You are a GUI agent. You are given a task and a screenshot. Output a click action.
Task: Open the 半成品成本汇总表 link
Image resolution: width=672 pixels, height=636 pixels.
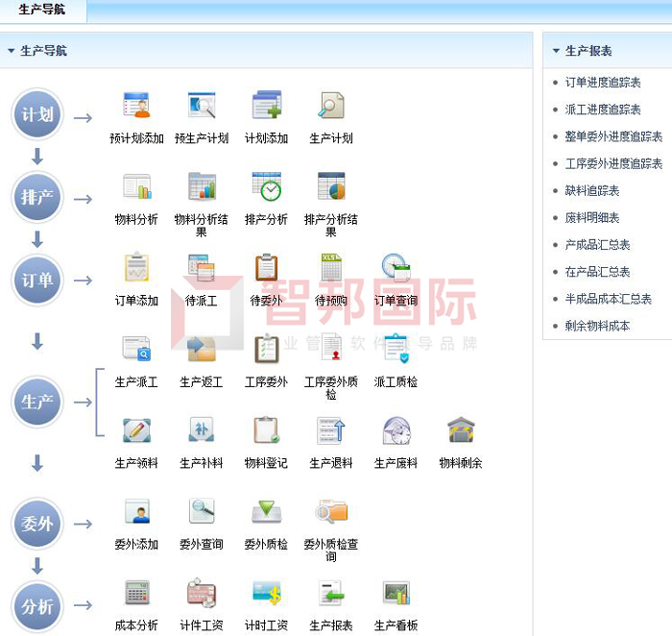(609, 299)
